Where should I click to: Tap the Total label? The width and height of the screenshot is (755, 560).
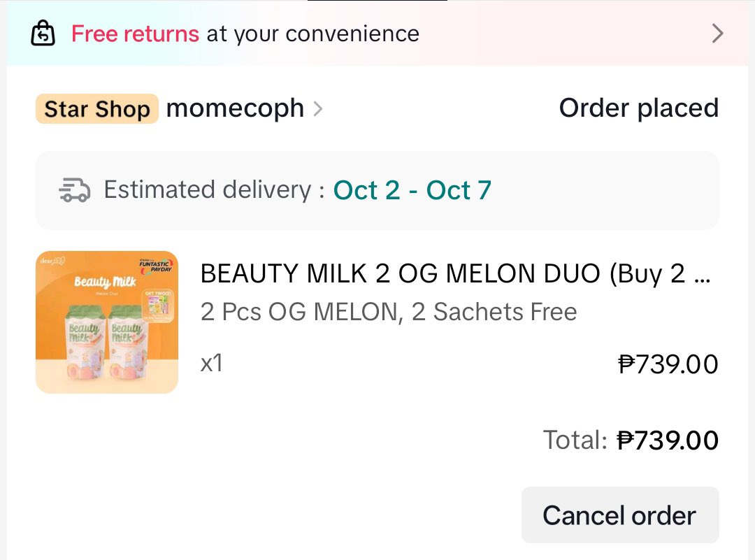575,440
